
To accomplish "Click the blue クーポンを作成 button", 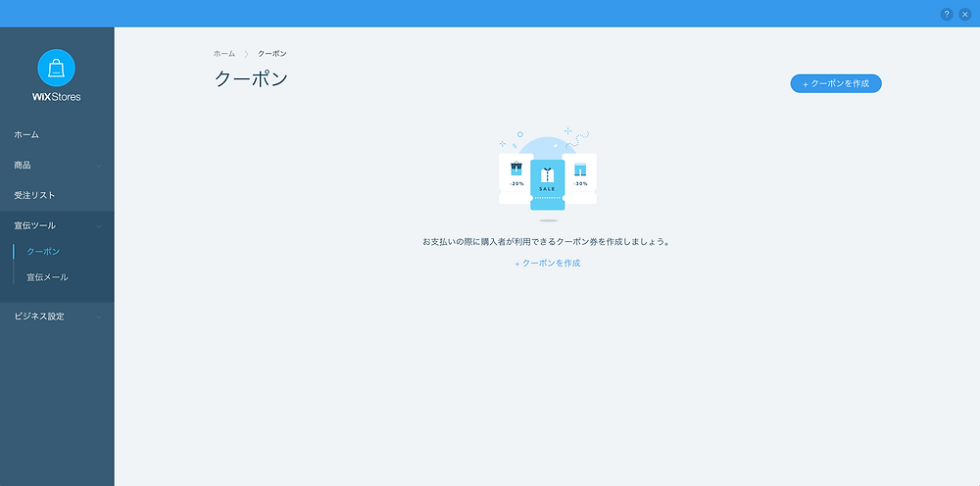I will [x=836, y=83].
